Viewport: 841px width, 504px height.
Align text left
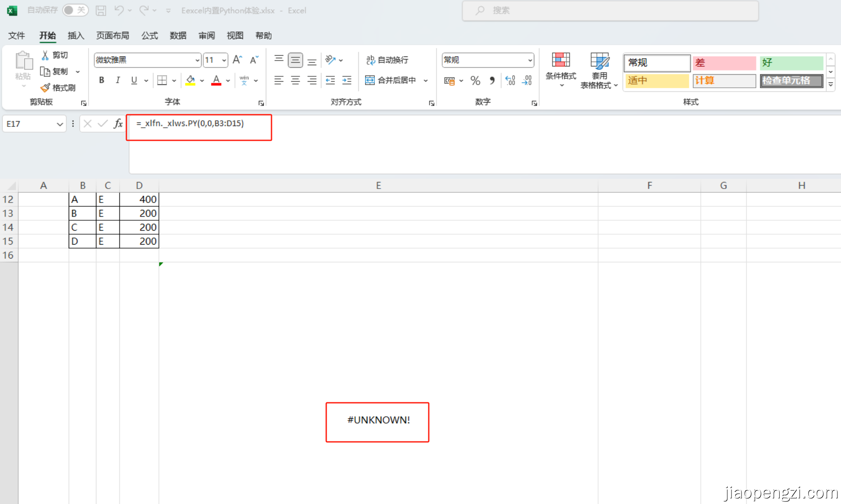[279, 80]
